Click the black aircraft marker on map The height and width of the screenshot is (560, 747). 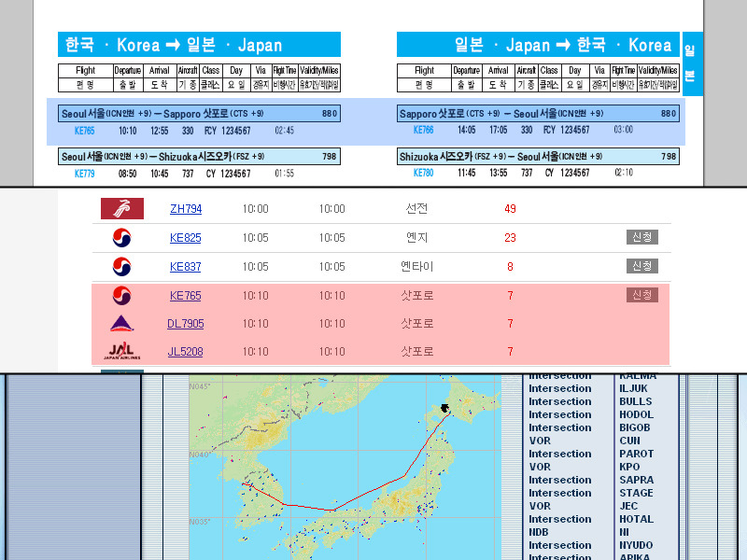(x=445, y=408)
